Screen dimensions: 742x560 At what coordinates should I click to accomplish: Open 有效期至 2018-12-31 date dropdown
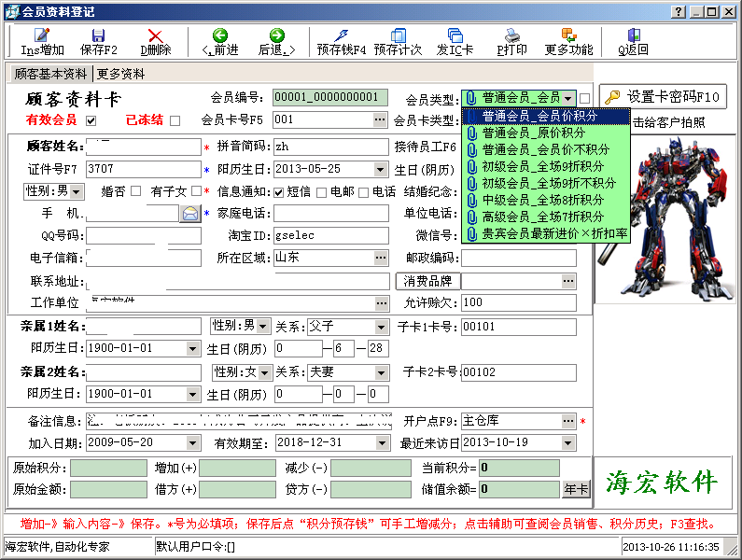[x=382, y=443]
